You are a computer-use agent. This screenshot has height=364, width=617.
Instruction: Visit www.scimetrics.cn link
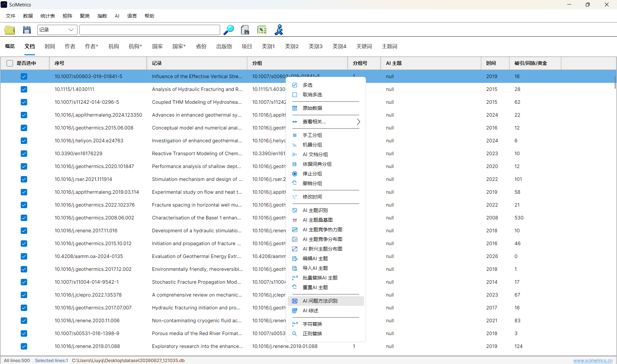pyautogui.click(x=593, y=360)
